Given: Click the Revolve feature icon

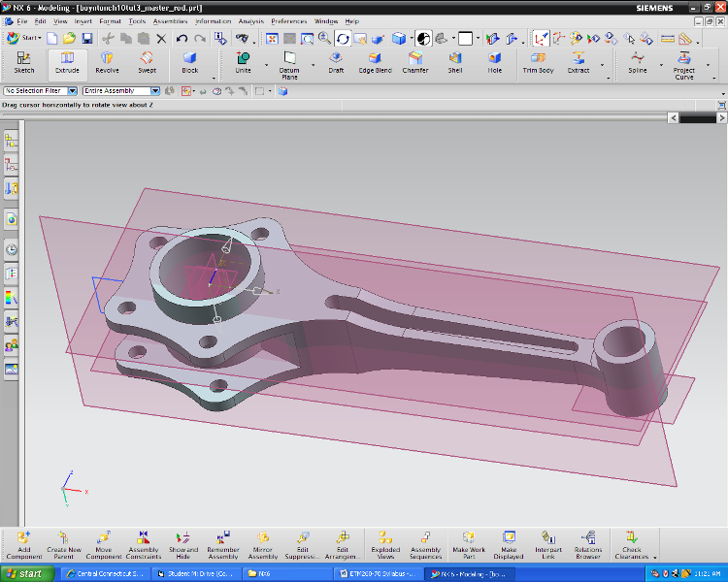Looking at the screenshot, I should pyautogui.click(x=107, y=63).
